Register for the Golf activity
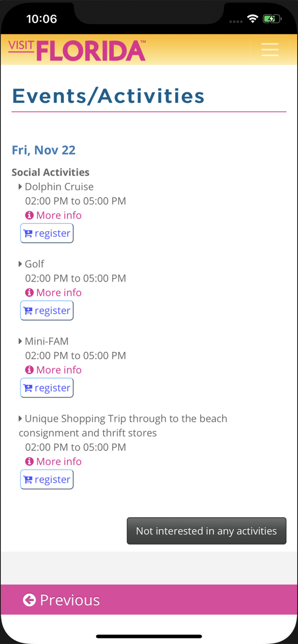This screenshot has width=298, height=644. click(47, 310)
